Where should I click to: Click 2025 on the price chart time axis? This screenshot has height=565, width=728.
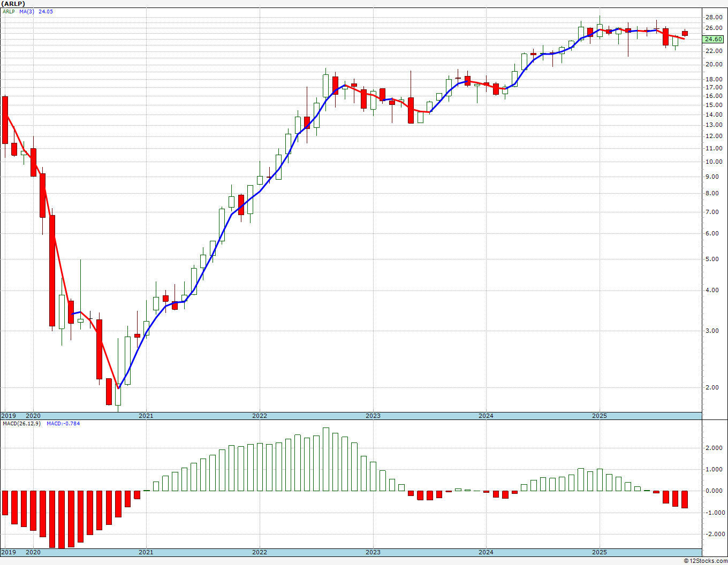[x=600, y=416]
